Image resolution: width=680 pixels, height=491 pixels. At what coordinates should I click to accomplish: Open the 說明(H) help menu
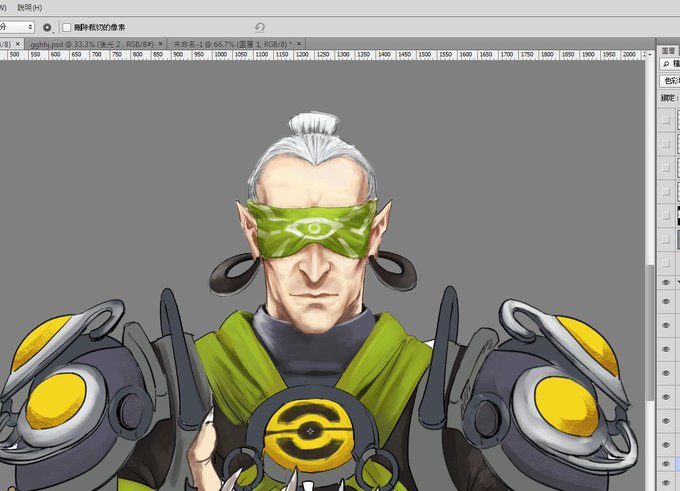[x=29, y=7]
